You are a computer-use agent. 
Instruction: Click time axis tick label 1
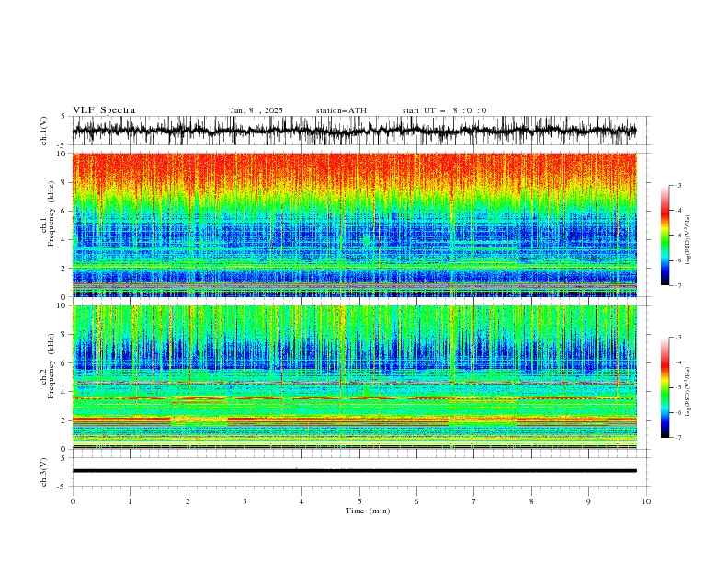tap(131, 501)
